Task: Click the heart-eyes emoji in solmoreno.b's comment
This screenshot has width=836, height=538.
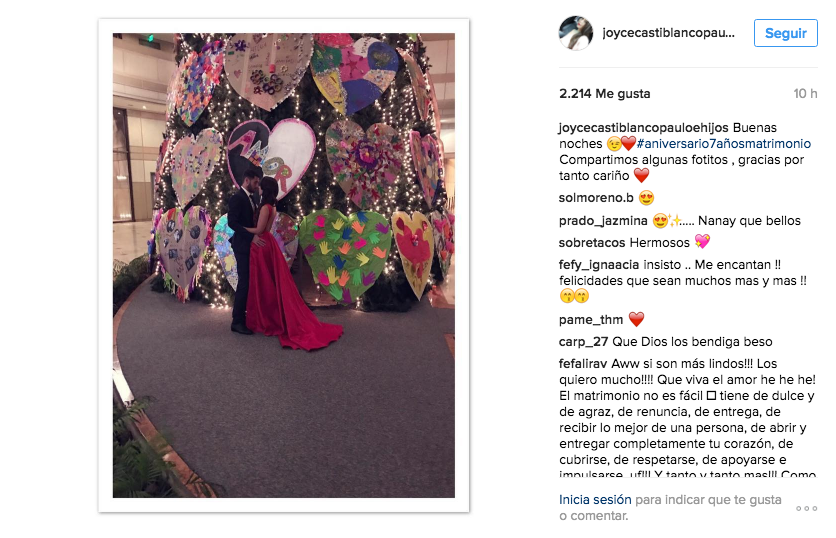Action: (646, 198)
